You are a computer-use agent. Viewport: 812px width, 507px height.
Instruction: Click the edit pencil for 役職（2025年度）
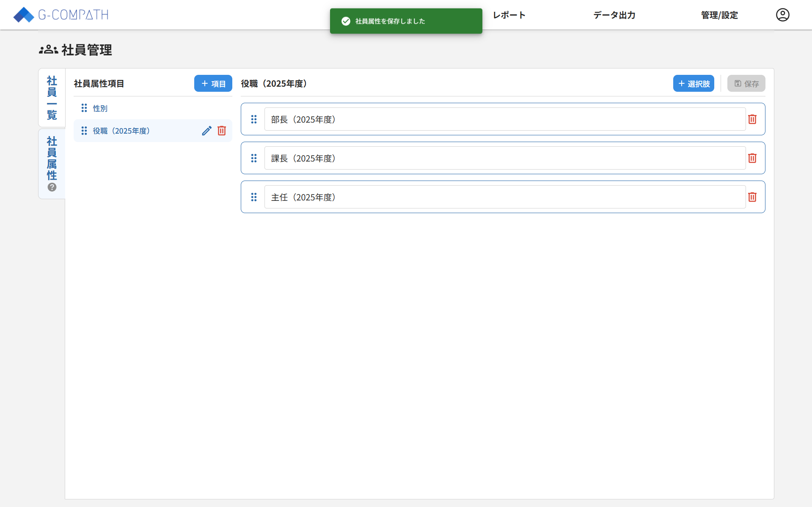(206, 131)
